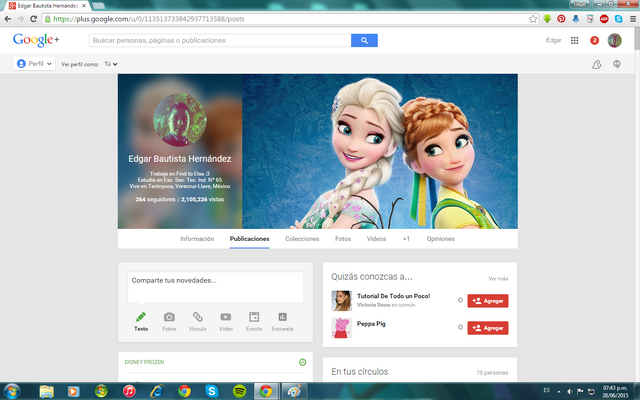Image resolution: width=640 pixels, height=400 pixels.
Task: View the red notifications counter
Action: click(x=595, y=40)
